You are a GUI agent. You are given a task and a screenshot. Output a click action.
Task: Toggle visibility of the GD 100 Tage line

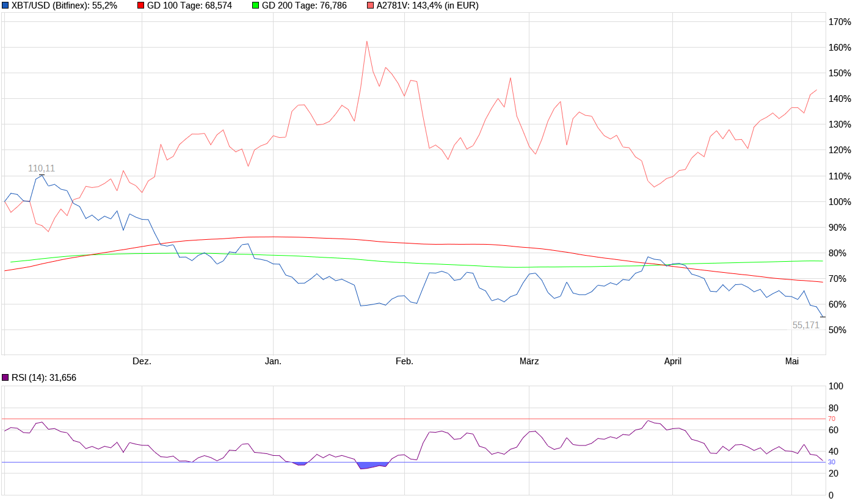tap(140, 5)
